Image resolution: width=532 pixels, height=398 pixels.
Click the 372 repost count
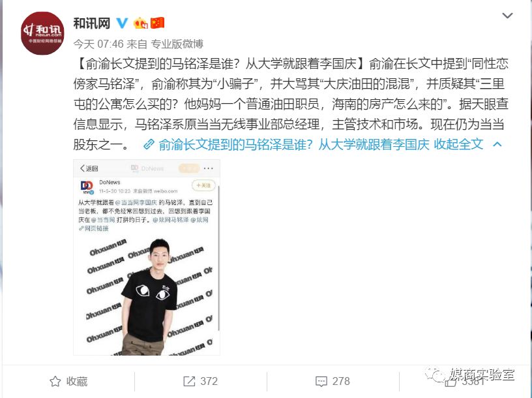(x=209, y=381)
